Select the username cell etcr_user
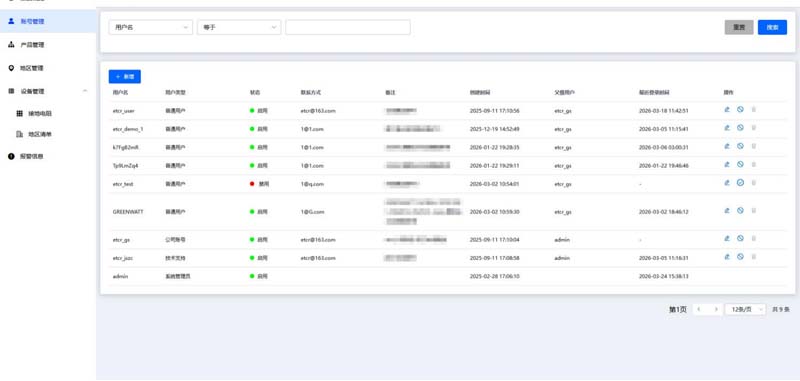 tap(123, 111)
